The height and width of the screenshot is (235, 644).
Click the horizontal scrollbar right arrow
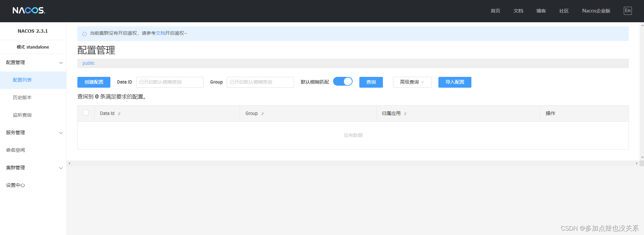637,163
